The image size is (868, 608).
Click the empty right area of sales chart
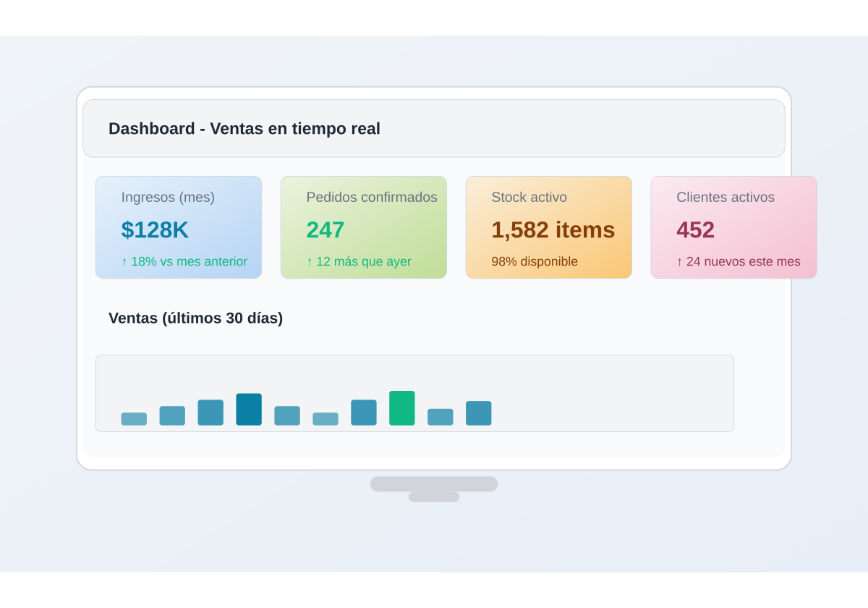615,393
